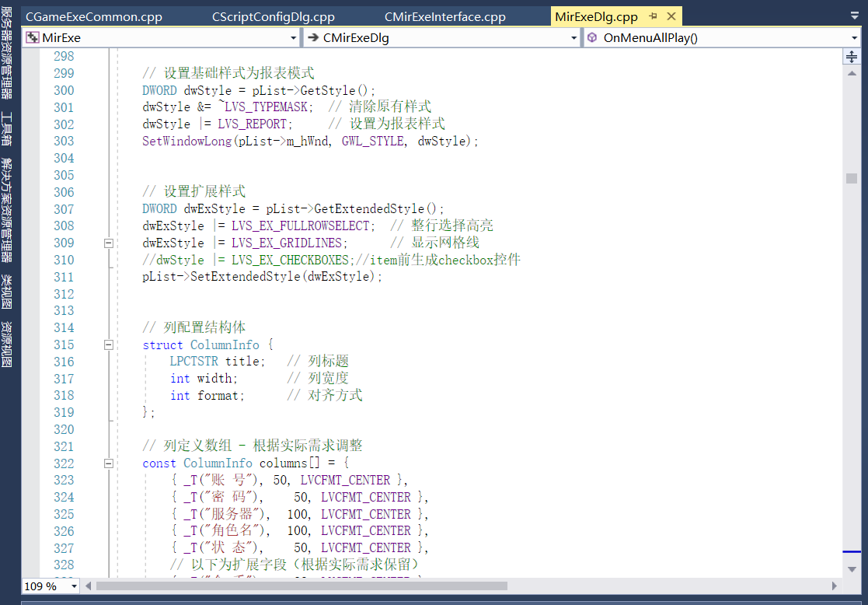
Task: Collapse the region at line 309
Action: 109,243
